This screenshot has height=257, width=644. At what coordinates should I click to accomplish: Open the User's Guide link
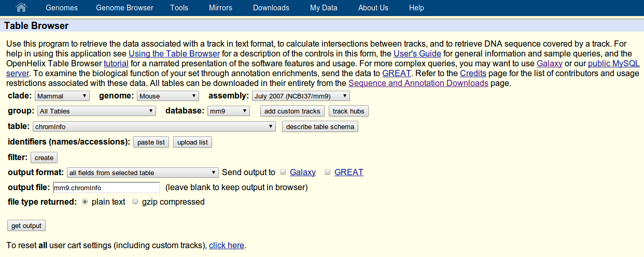417,53
